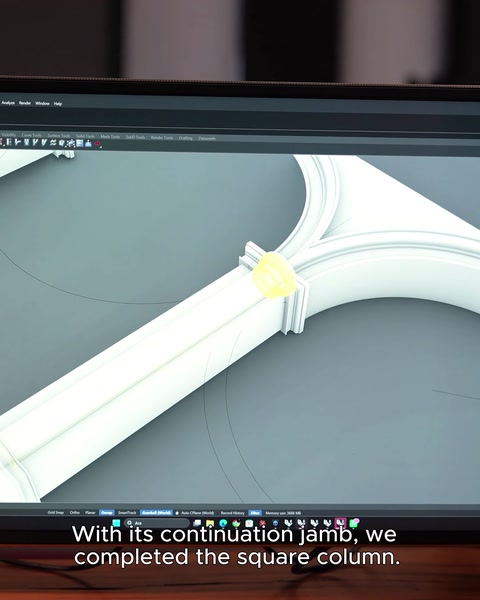This screenshot has width=480, height=600.
Task: Click the box-shaped solid icon in toolbar
Action: pos(62,143)
